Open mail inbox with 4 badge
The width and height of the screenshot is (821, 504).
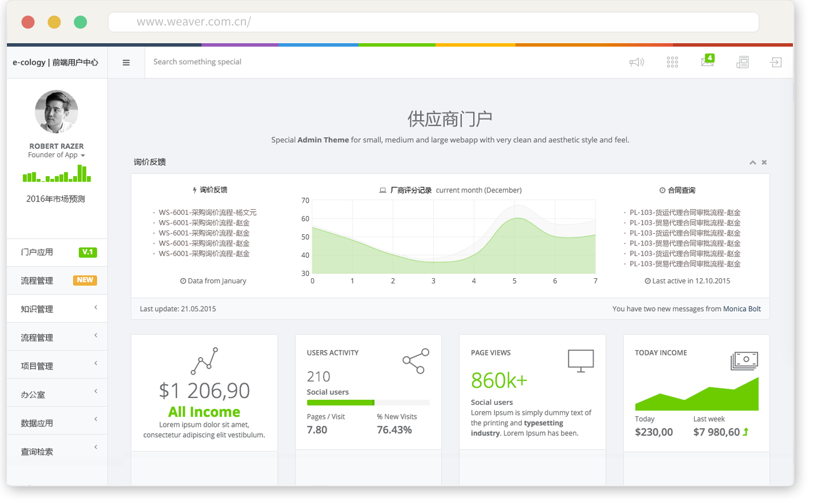point(708,61)
